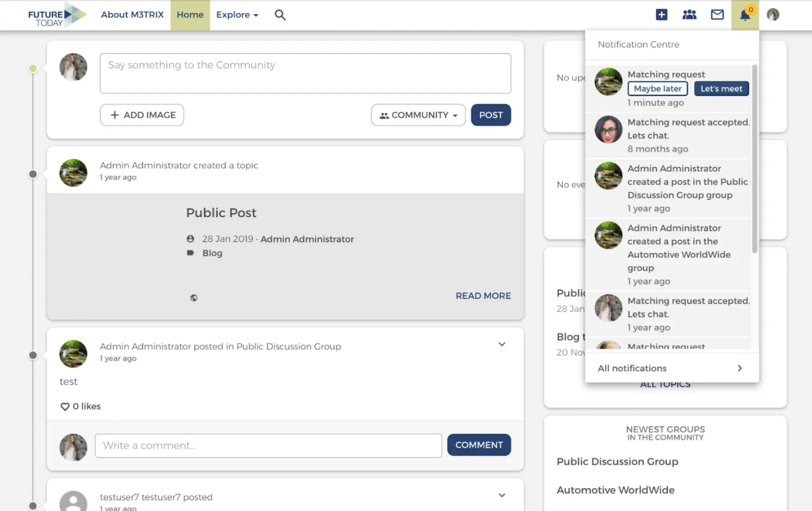Expand options chevron on Public Discussion Group post
This screenshot has width=812, height=511.
502,345
